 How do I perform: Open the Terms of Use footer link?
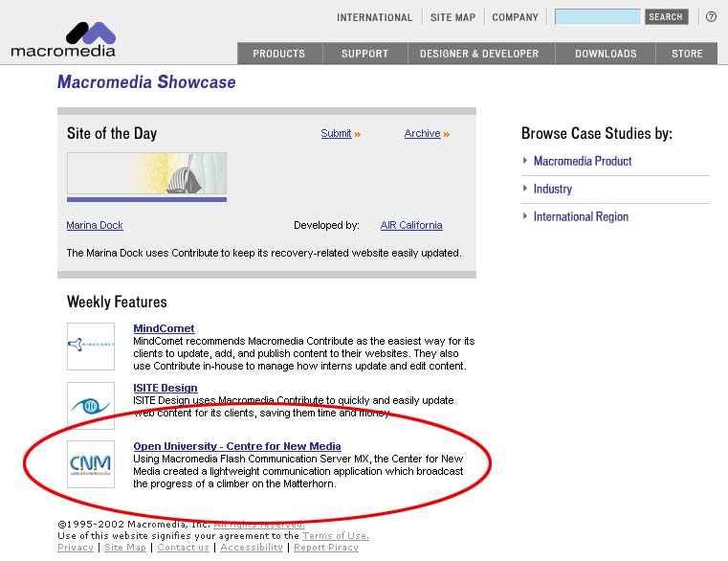point(335,536)
